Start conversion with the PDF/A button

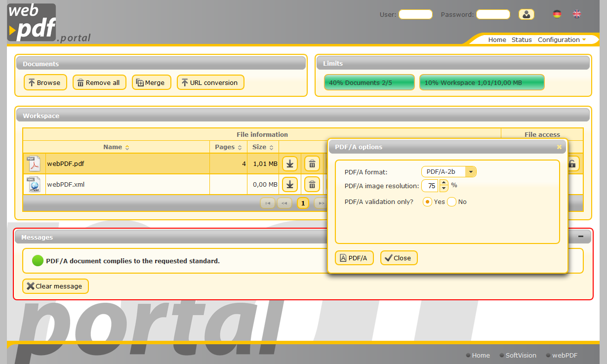click(354, 257)
